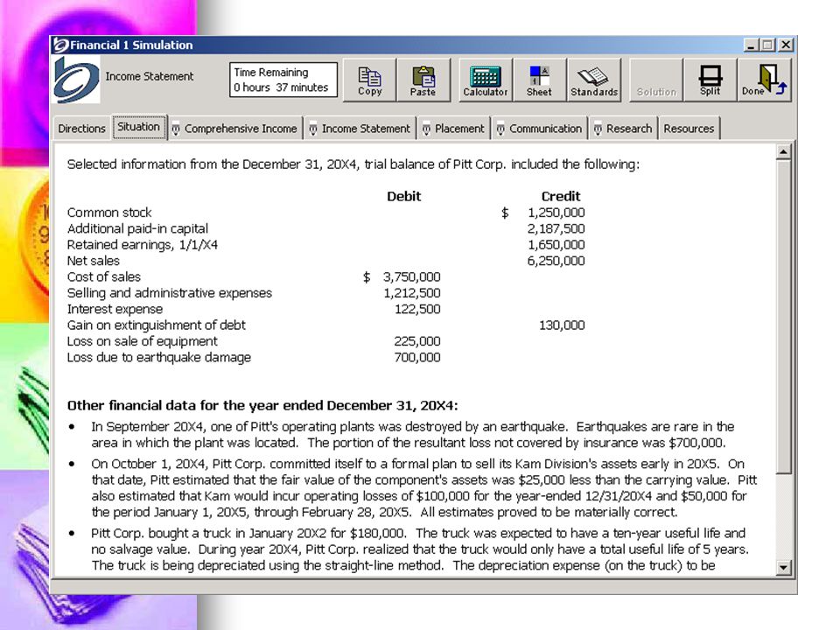This screenshot has width=840, height=630.
Task: Switch to the Directions tab
Action: tap(82, 129)
